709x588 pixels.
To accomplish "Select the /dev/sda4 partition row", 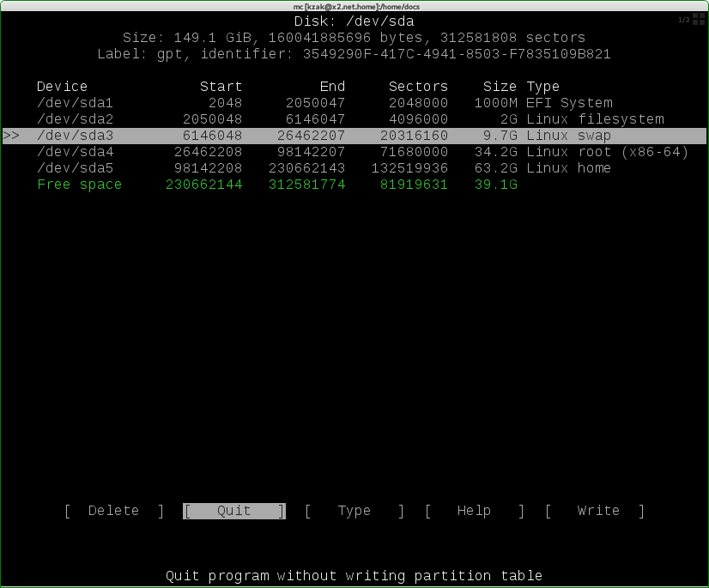I will point(354,152).
